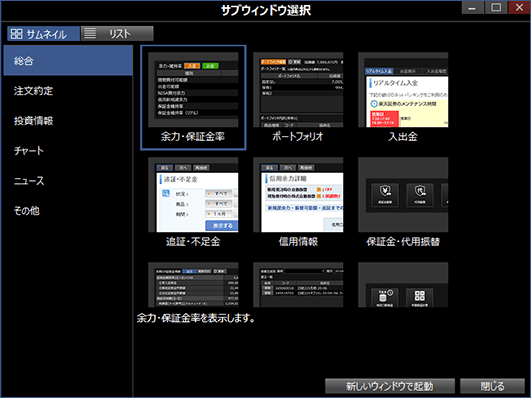Choose the 信用情報 thumbnail

click(x=298, y=202)
